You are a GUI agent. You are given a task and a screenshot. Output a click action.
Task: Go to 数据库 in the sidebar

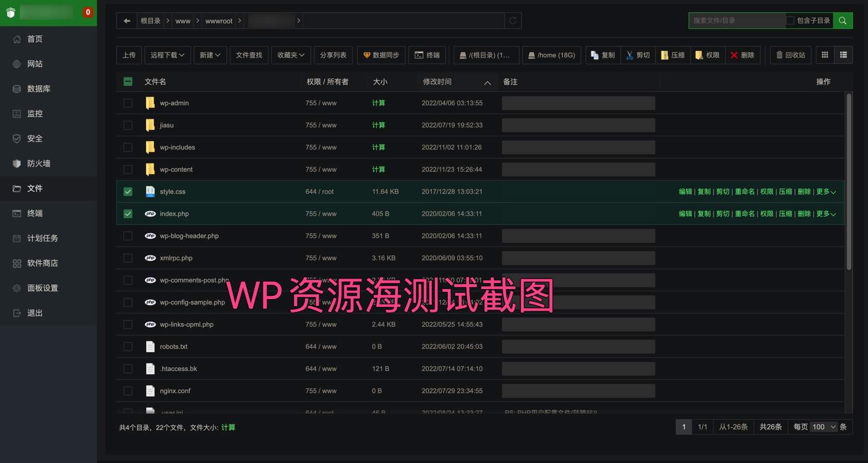click(x=48, y=89)
